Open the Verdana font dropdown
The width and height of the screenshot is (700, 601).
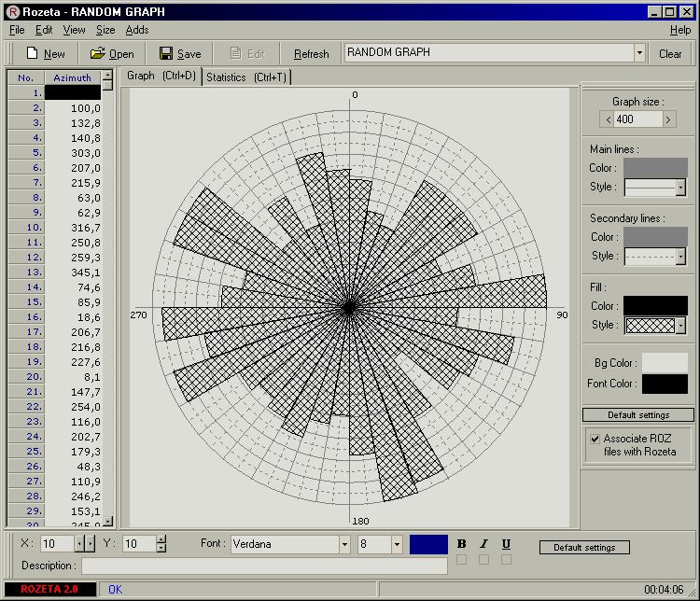pyautogui.click(x=344, y=544)
